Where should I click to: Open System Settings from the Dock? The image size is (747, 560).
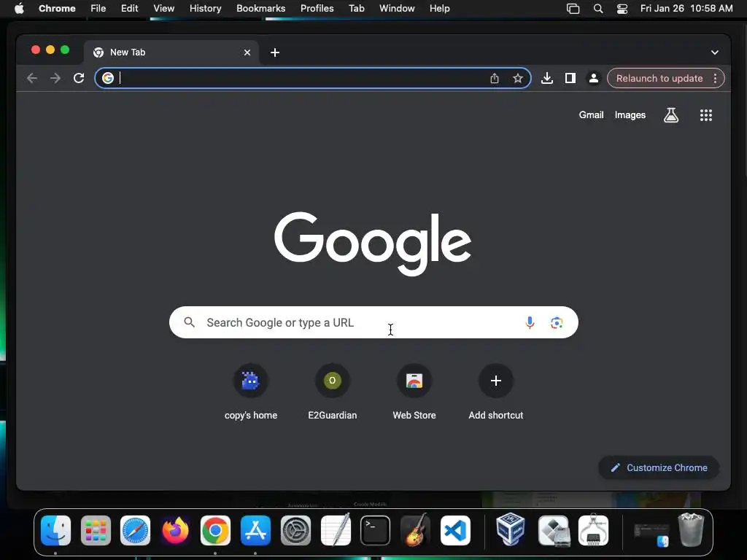coord(295,531)
